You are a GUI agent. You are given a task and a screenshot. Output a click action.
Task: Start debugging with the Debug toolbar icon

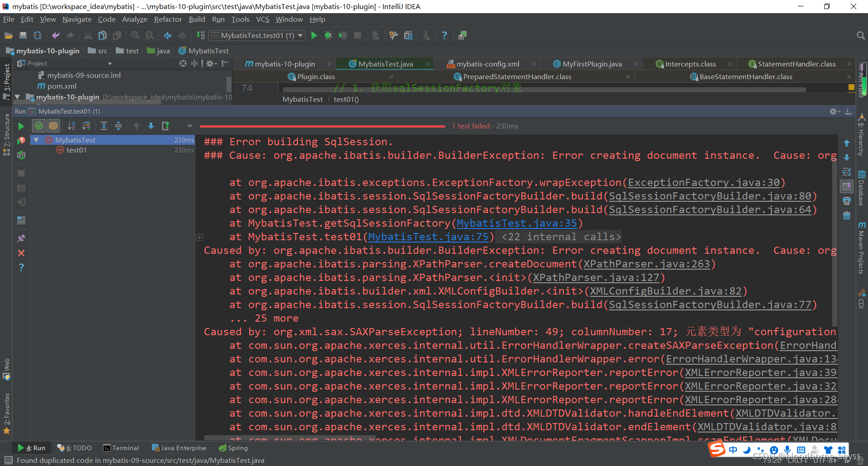pyautogui.click(x=329, y=35)
